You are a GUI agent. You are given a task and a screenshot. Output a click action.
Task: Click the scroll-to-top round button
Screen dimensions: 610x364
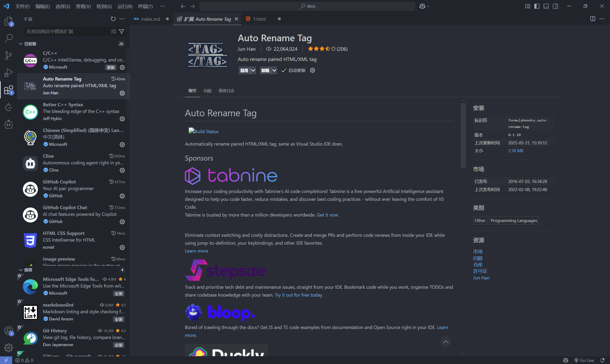click(x=446, y=342)
